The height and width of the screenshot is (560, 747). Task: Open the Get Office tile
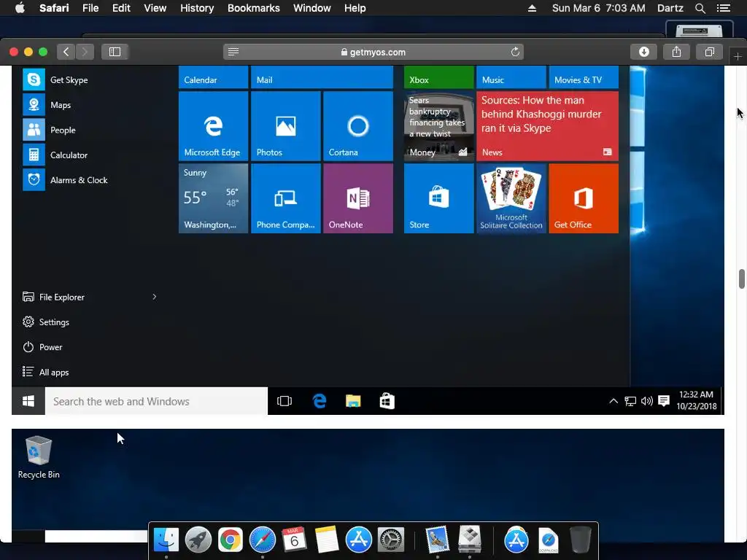pyautogui.click(x=584, y=198)
